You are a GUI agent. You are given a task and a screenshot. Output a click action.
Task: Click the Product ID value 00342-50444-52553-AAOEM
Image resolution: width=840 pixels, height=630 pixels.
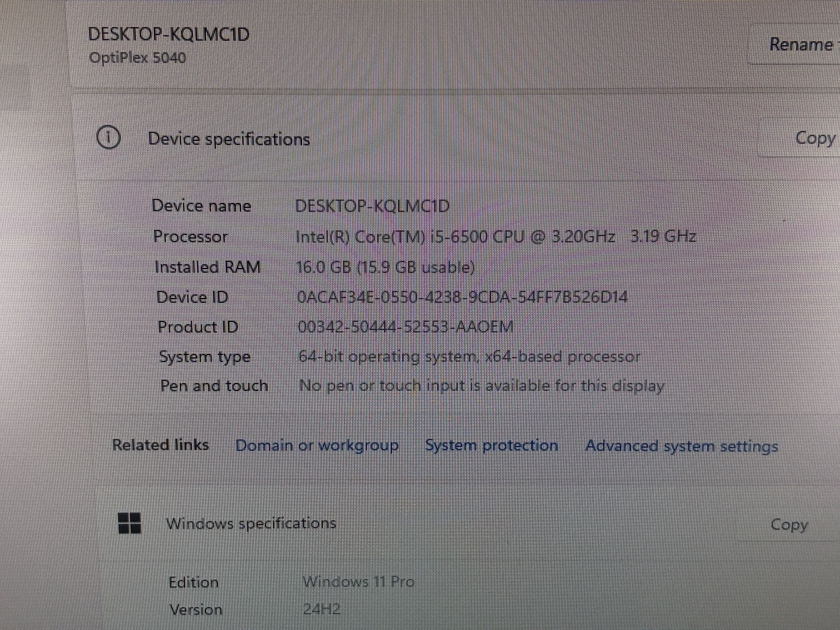pyautogui.click(x=406, y=327)
